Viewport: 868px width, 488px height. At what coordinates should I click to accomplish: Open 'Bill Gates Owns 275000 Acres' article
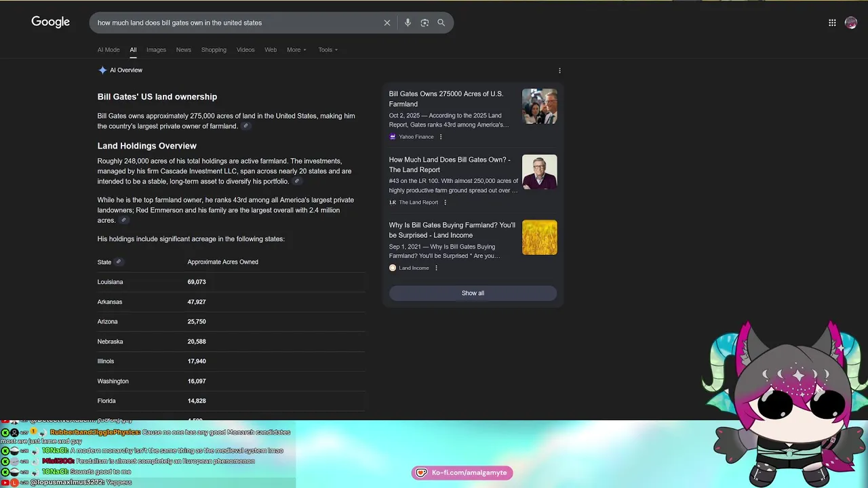446,99
